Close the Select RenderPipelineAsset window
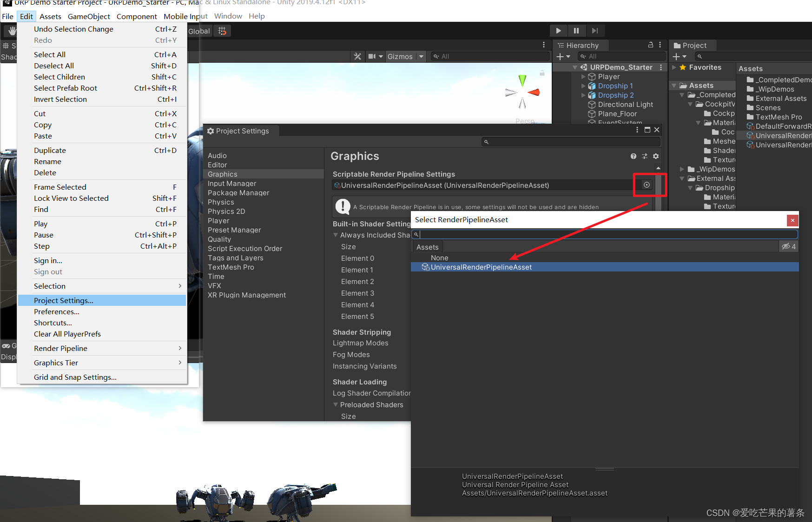812x522 pixels. (x=792, y=220)
